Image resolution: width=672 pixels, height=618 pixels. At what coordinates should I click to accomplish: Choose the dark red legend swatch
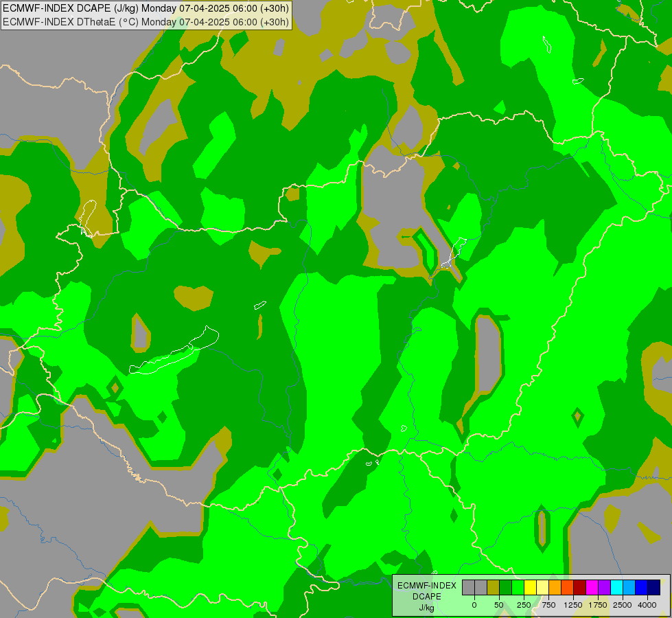[x=580, y=588]
